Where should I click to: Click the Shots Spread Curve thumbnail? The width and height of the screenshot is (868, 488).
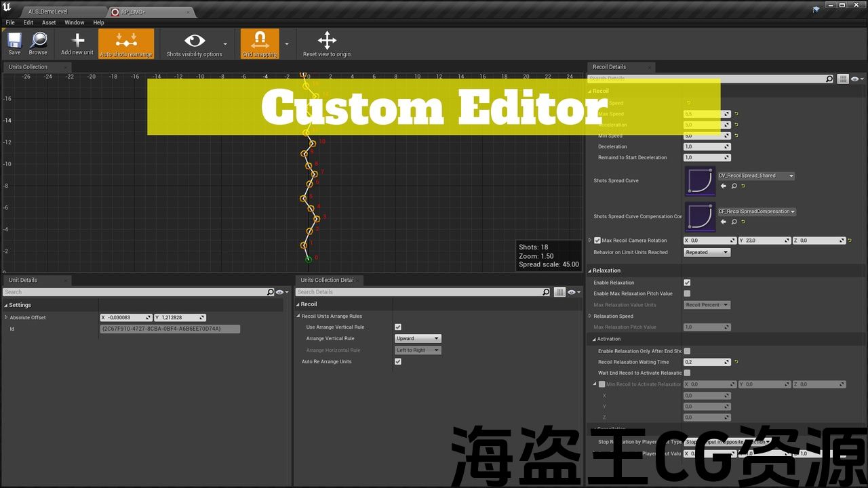click(700, 181)
